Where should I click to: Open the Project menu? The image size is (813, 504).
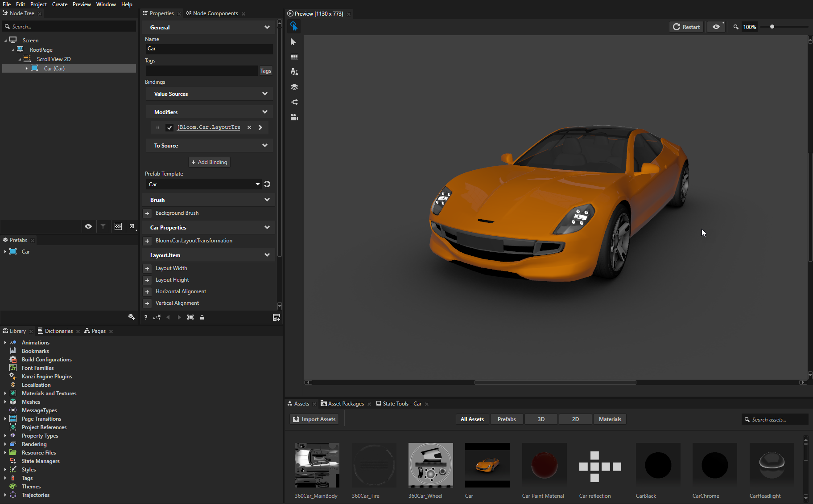38,4
